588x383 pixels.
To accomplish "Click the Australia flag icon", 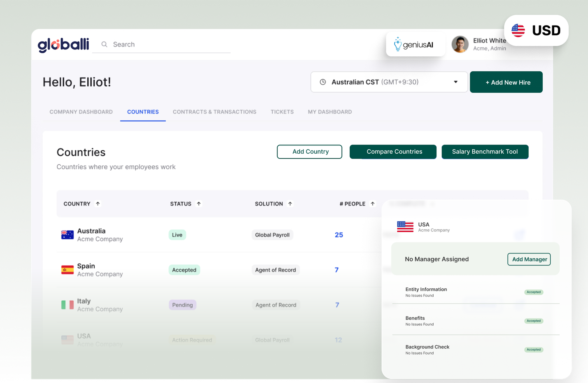I will point(67,235).
